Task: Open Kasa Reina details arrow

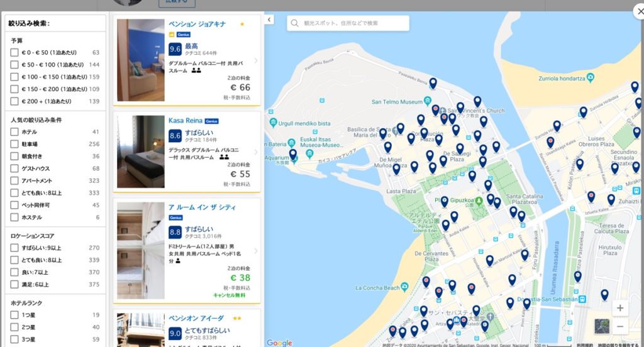Action: [x=256, y=152]
